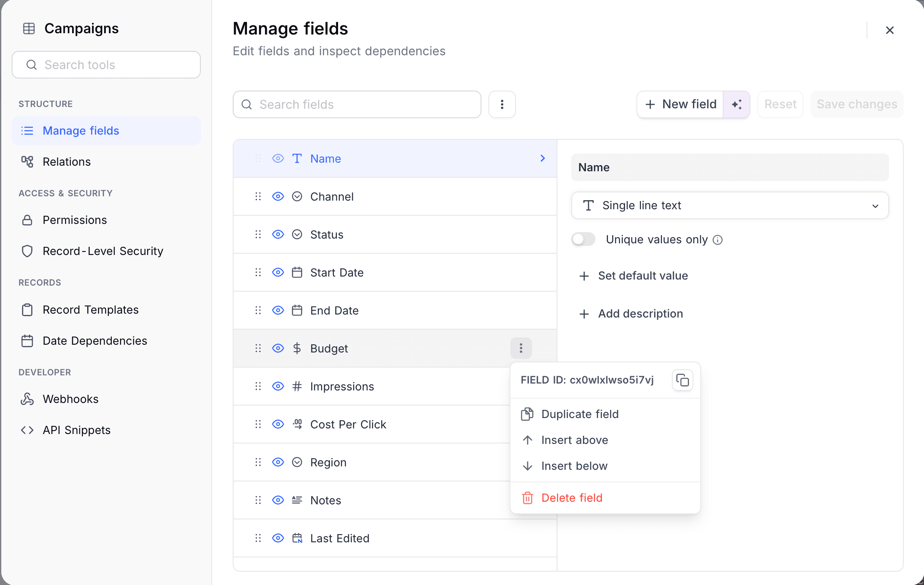Click the drag handle on Last Edited row

(258, 538)
